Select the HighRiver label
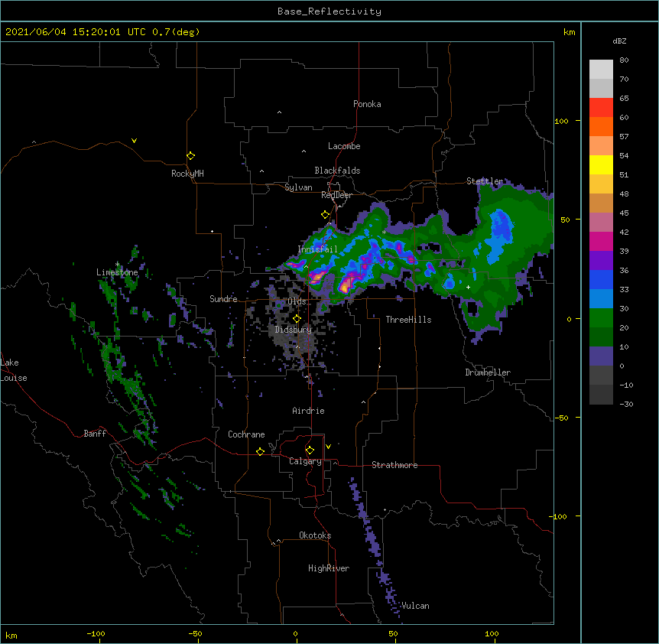Screen dimensions: 659x644 pos(329,568)
